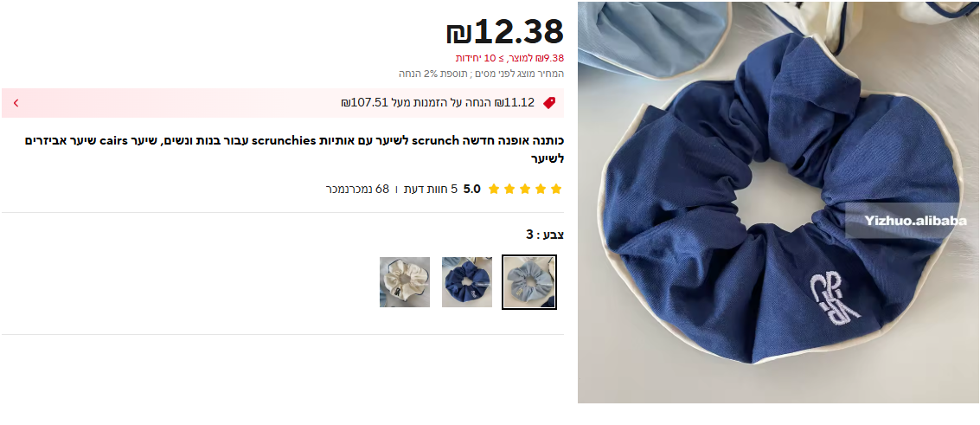
Task: Click the red price tag icon
Action: click(549, 103)
